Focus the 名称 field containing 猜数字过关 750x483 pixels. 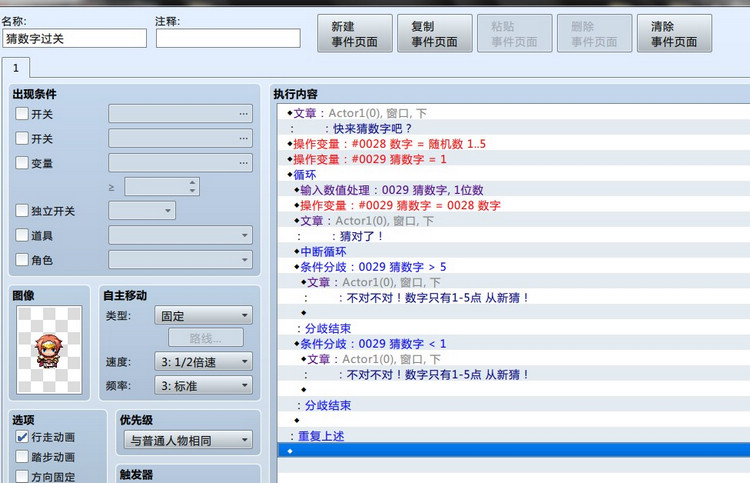click(75, 38)
